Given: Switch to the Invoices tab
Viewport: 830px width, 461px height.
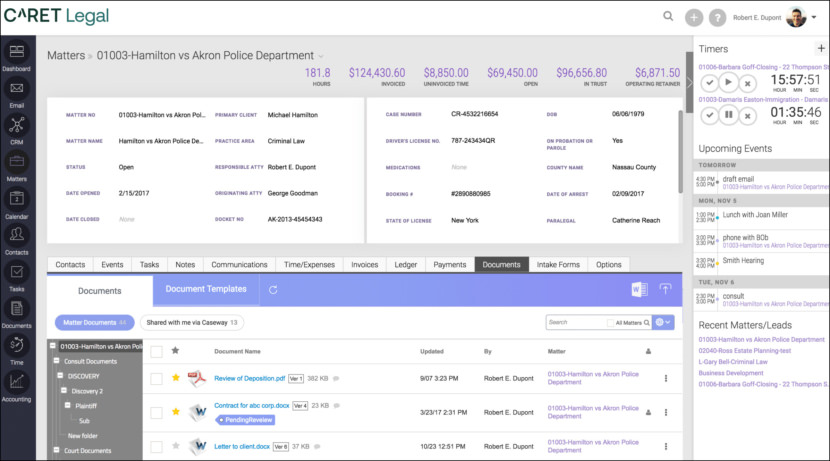Looking at the screenshot, I should pos(365,265).
